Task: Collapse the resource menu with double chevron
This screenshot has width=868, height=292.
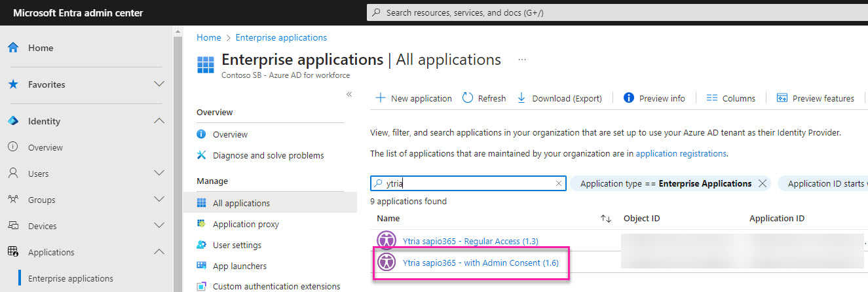Action: [349, 95]
